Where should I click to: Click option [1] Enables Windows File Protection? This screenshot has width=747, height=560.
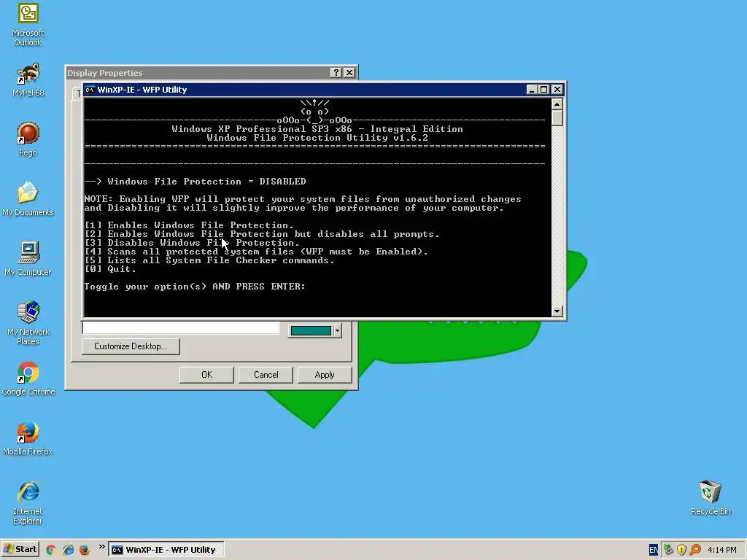tap(189, 225)
